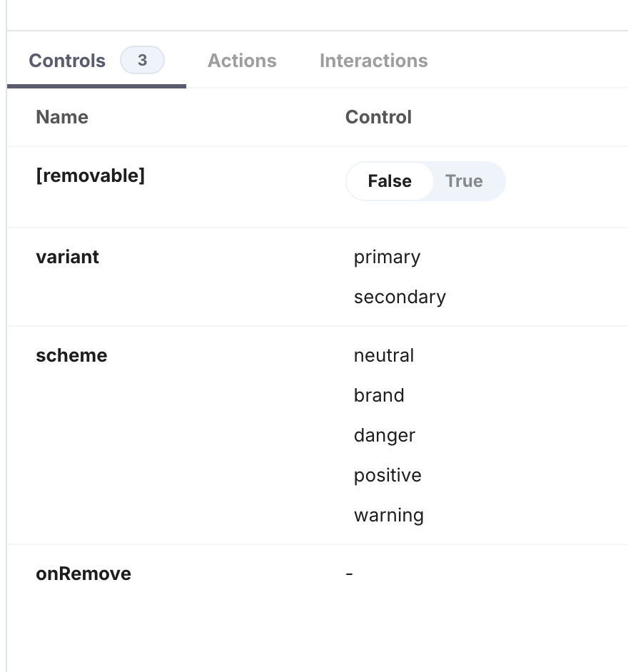Screen dimensions: 628x672
Task: Choose the neutral scheme
Action: (384, 355)
